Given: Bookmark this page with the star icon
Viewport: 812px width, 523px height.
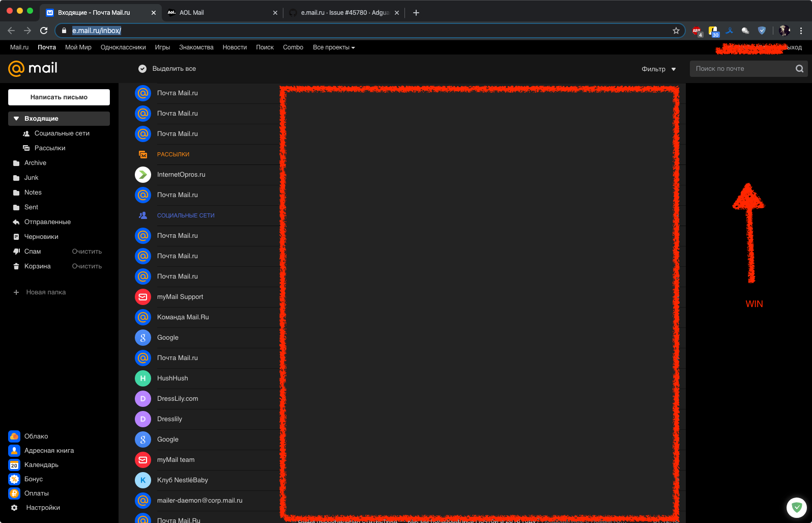Looking at the screenshot, I should (676, 31).
